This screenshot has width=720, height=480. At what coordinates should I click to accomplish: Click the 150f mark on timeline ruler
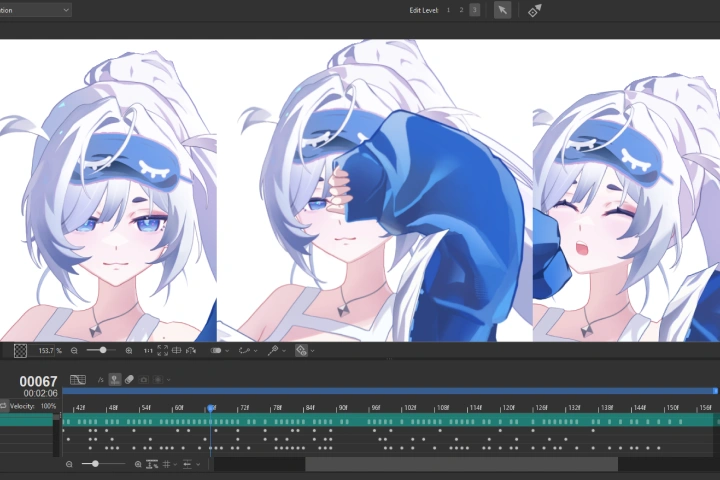672,407
